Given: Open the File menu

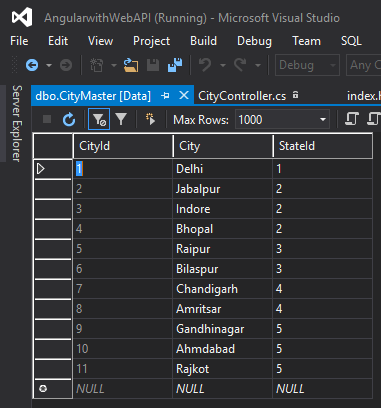Looking at the screenshot, I should click(x=19, y=41).
